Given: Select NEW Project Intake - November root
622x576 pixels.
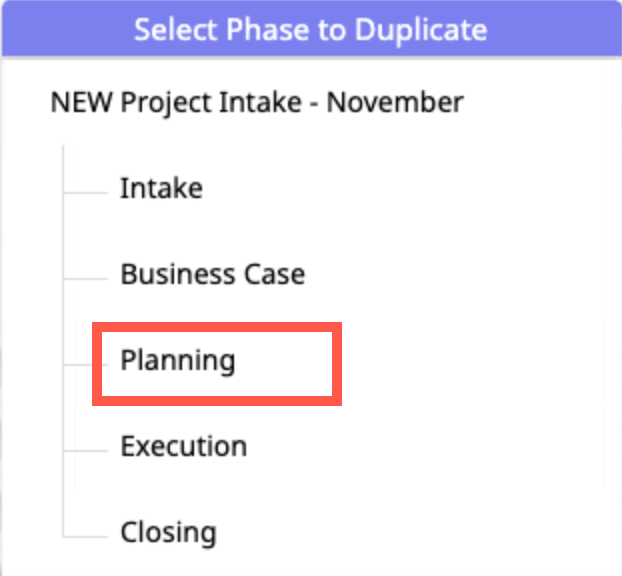Looking at the screenshot, I should click(x=256, y=102).
